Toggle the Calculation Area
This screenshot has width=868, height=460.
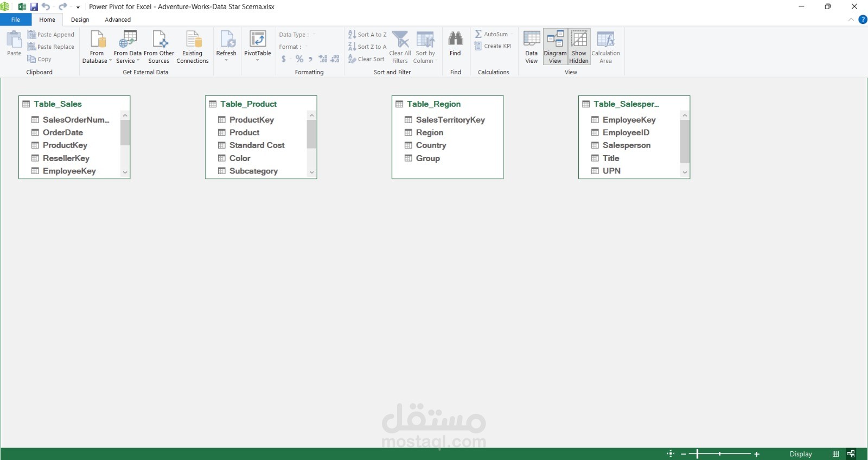click(605, 47)
